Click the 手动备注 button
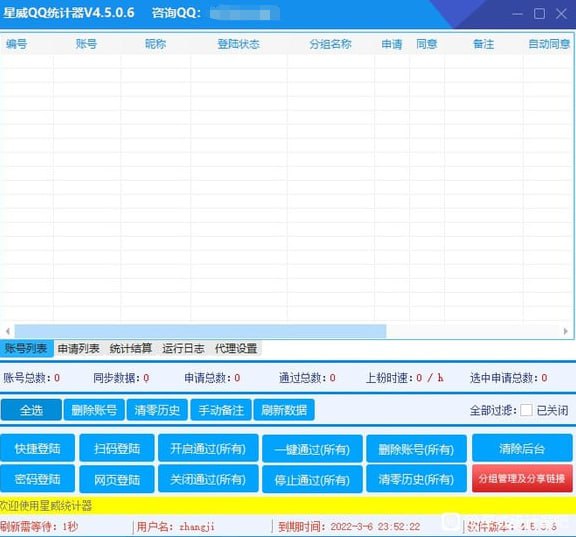This screenshot has width=576, height=537. coord(221,410)
